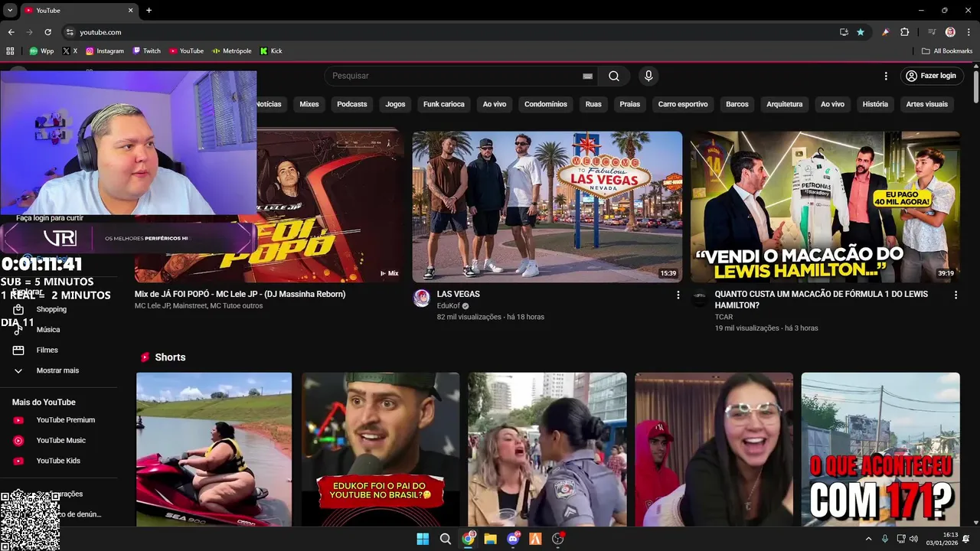Open the on-screen keyboard icon in the search box
The height and width of the screenshot is (551, 980).
(587, 76)
